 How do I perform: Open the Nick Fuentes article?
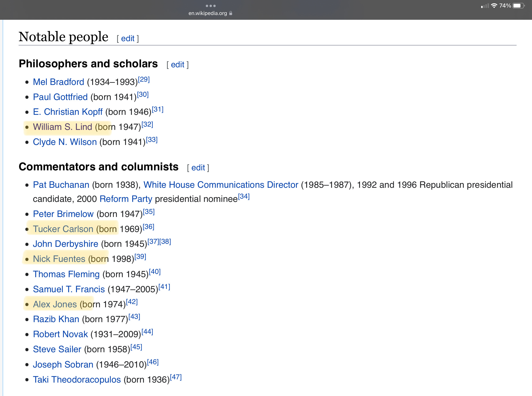point(59,259)
